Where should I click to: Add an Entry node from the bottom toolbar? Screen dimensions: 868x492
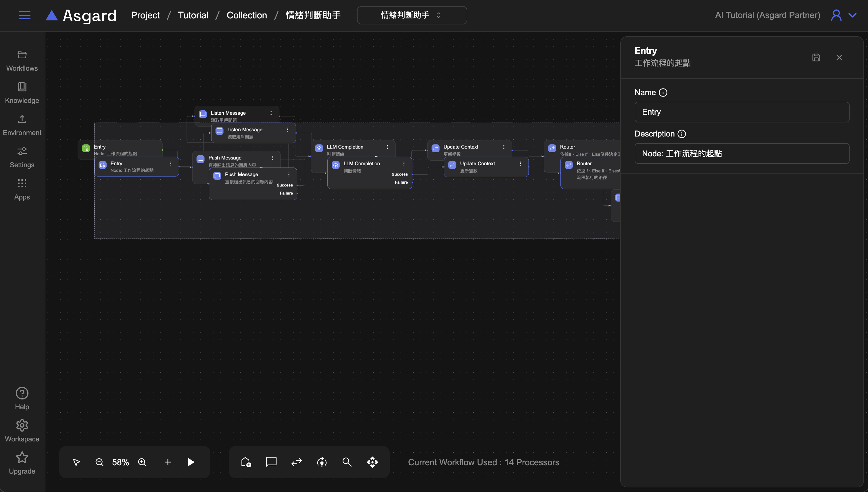point(246,462)
